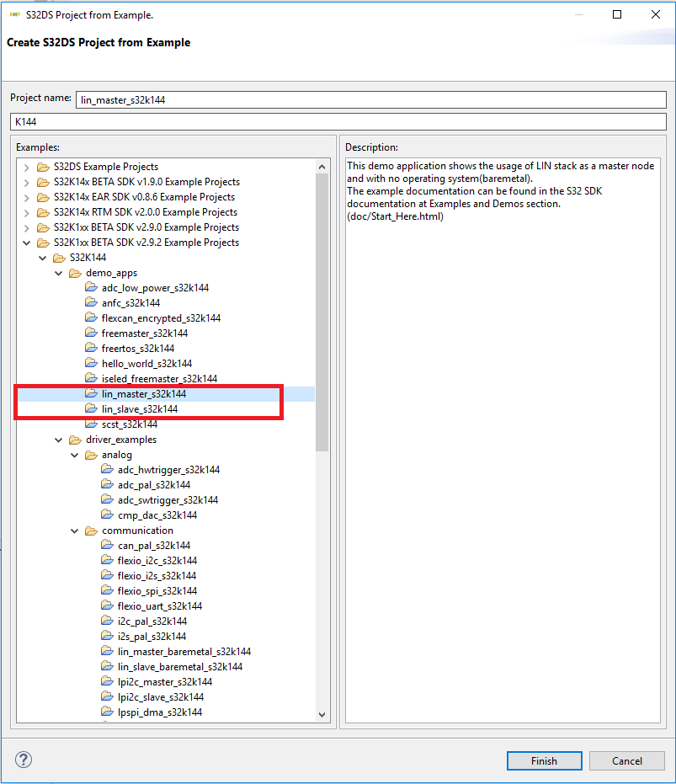The height and width of the screenshot is (784, 676).
Task: Close the S32DS Project from Example dialog
Action: 656,14
